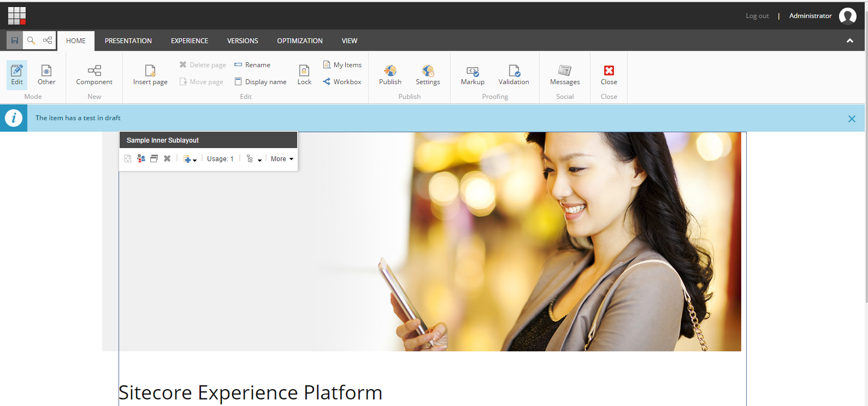This screenshot has width=868, height=406.
Task: Open the VERSIONS tab
Action: 243,41
